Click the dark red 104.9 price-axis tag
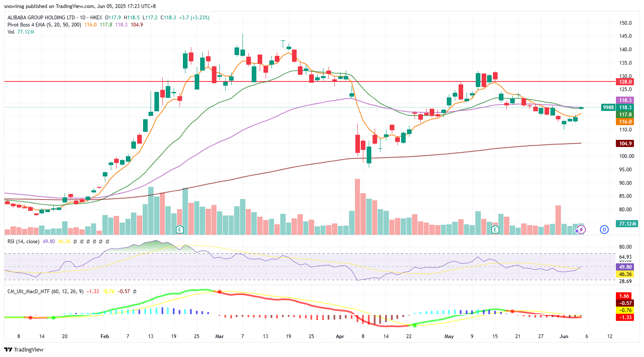The height and width of the screenshot is (357, 644). point(625,144)
